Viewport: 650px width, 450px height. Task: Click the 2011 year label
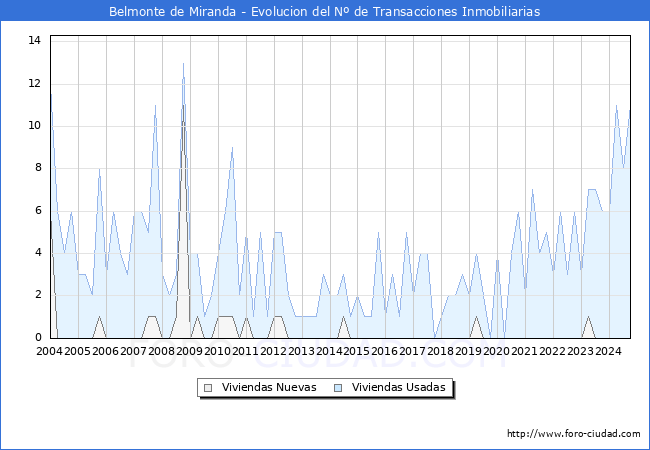pos(245,352)
